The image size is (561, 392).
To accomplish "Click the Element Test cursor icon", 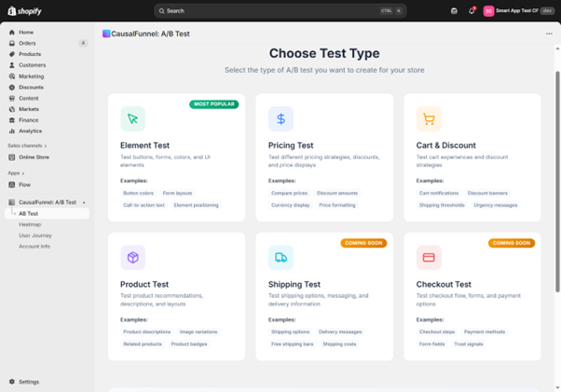I will tap(132, 118).
